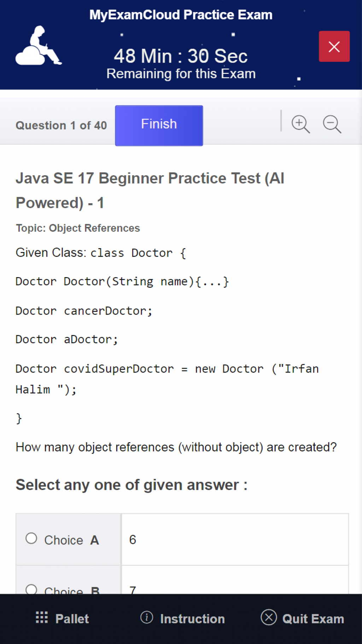Viewport: 362px width, 644px height.
Task: Click the Quit Exam circled X icon
Action: [269, 617]
